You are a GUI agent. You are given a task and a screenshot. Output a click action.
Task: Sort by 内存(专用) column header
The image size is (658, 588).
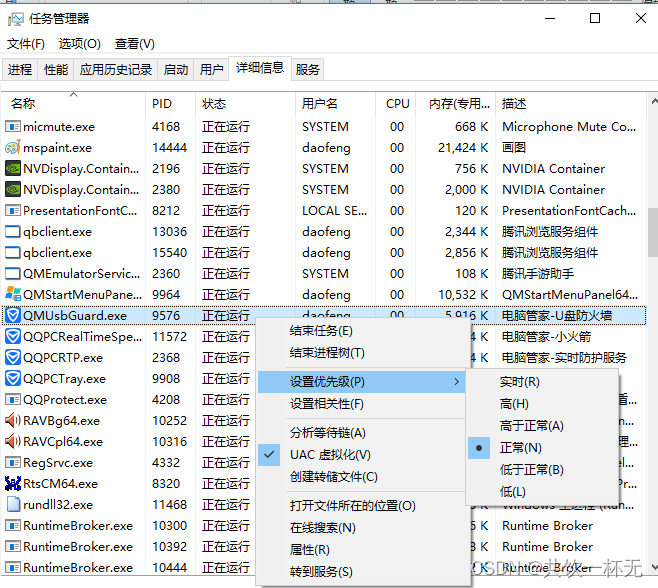pyautogui.click(x=455, y=103)
